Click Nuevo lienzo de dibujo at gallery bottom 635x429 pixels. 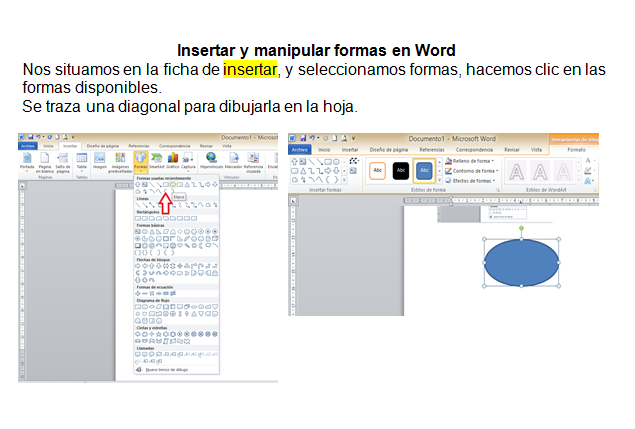[x=166, y=369]
